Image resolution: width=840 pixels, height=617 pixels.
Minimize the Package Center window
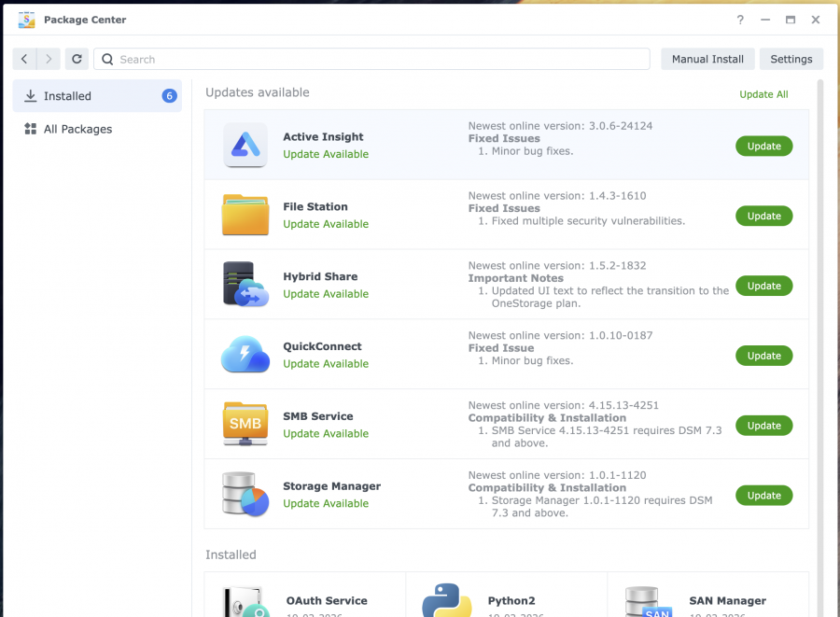[x=765, y=20]
